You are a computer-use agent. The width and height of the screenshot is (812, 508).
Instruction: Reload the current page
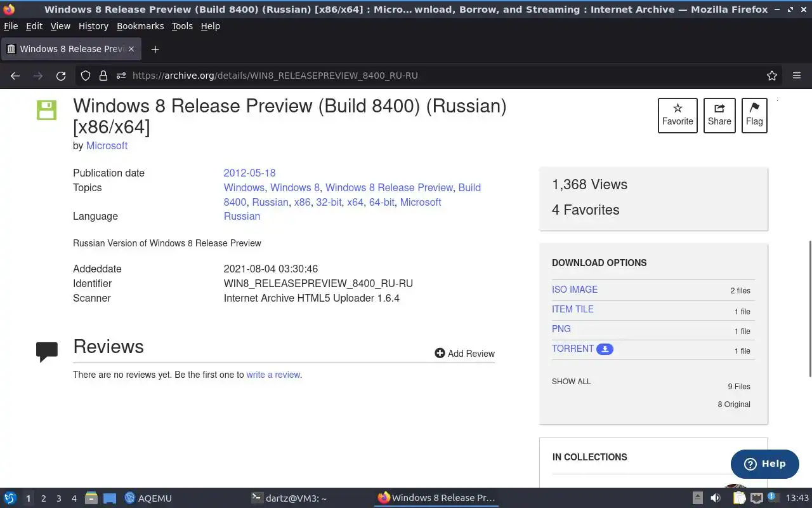(x=61, y=76)
